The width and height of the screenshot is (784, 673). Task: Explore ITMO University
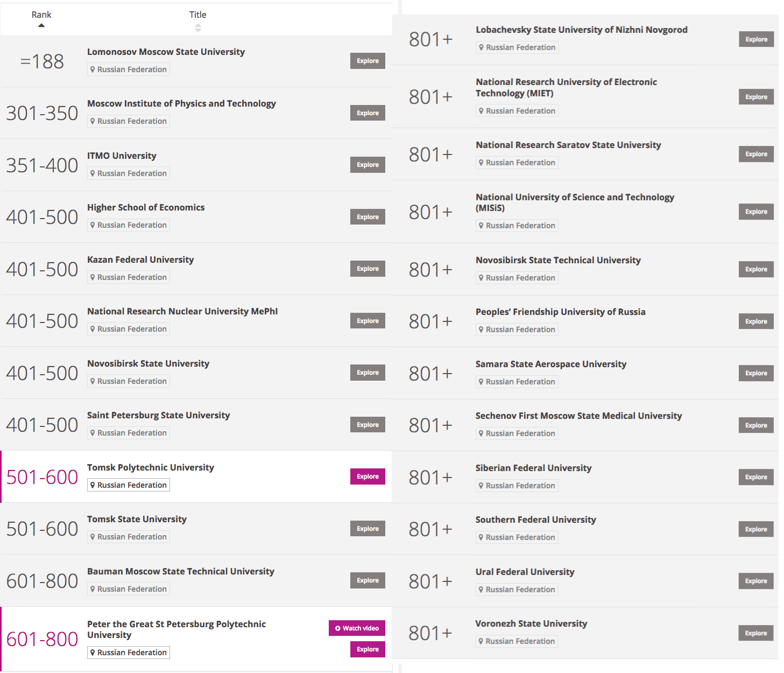click(x=368, y=165)
